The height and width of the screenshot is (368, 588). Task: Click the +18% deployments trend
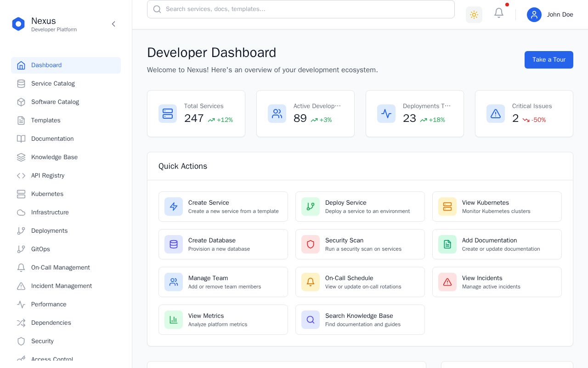coord(433,120)
